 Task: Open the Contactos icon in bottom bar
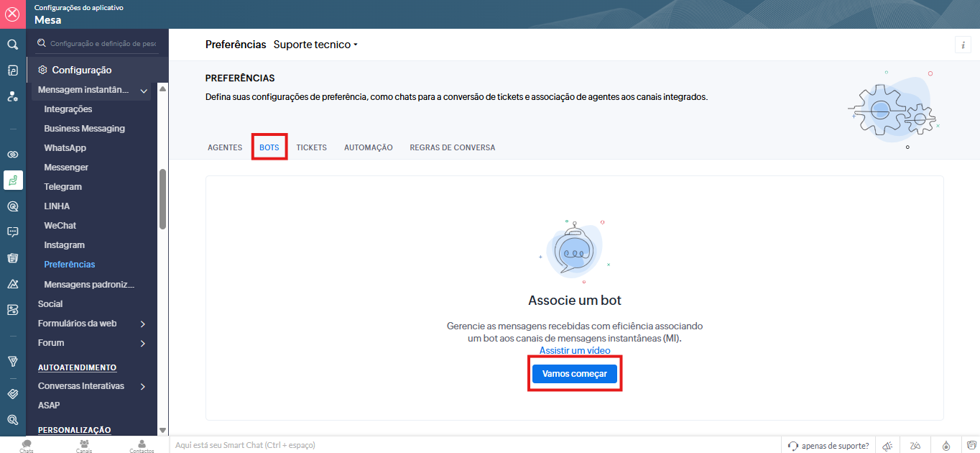tap(142, 446)
